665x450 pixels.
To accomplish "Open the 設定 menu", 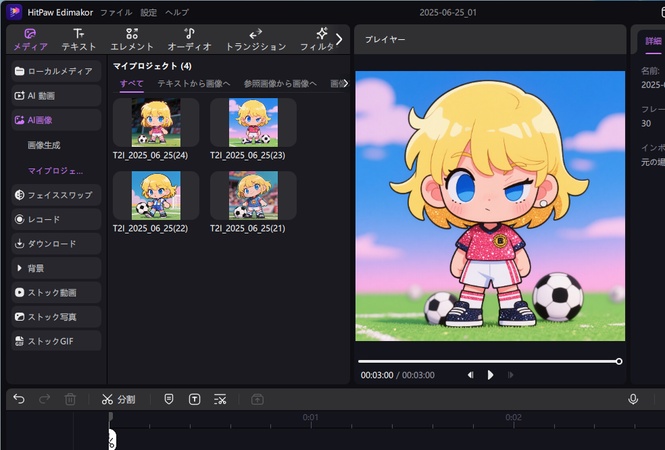I will tap(148, 12).
